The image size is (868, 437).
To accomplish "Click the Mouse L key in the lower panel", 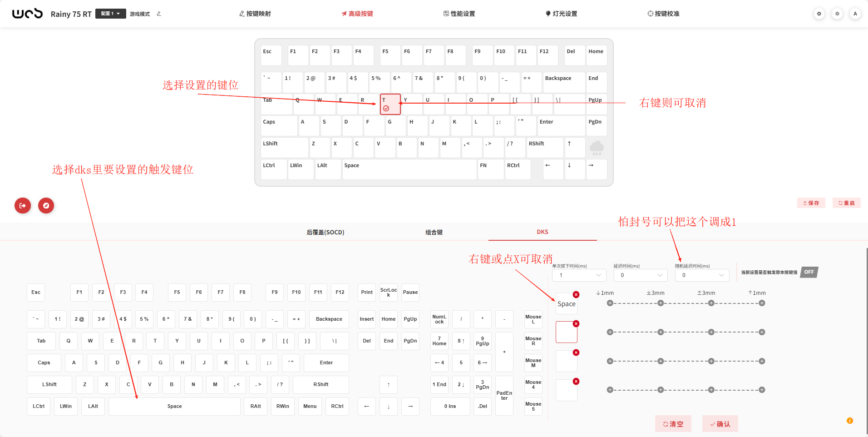I will [533, 319].
